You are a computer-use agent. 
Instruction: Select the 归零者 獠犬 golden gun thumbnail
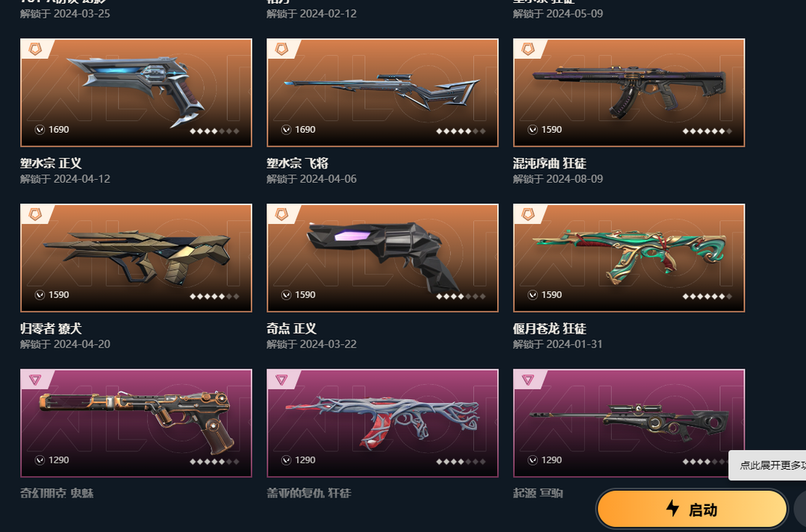137,257
